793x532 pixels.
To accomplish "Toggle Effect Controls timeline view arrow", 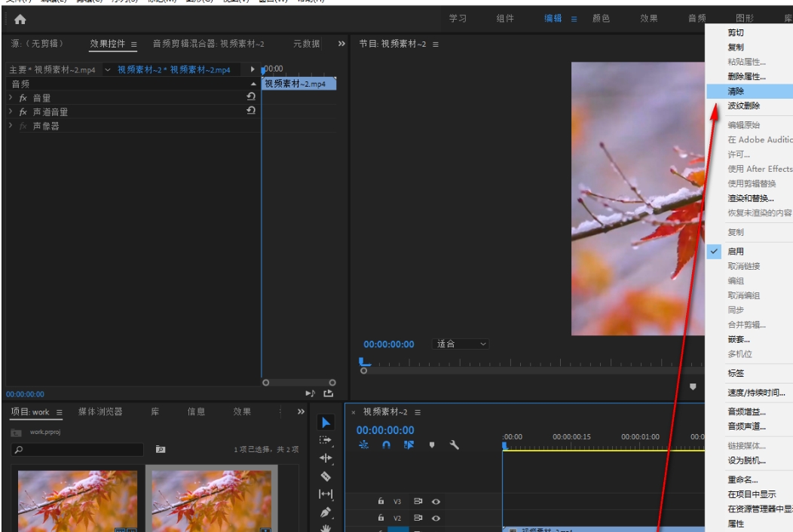I will [253, 69].
